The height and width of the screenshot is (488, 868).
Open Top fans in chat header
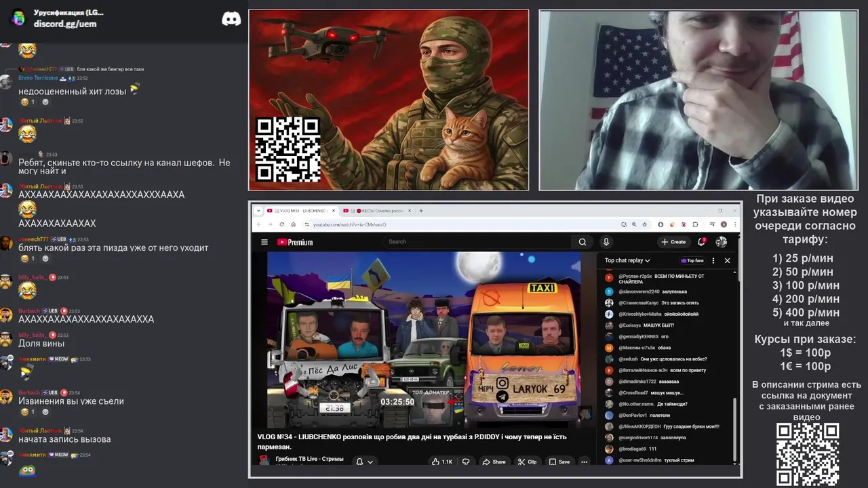(x=692, y=260)
